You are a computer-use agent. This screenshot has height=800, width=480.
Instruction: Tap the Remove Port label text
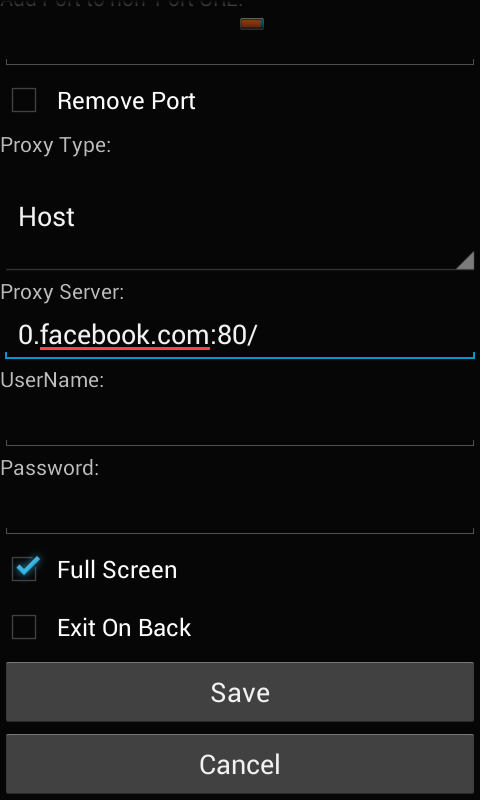(x=126, y=101)
